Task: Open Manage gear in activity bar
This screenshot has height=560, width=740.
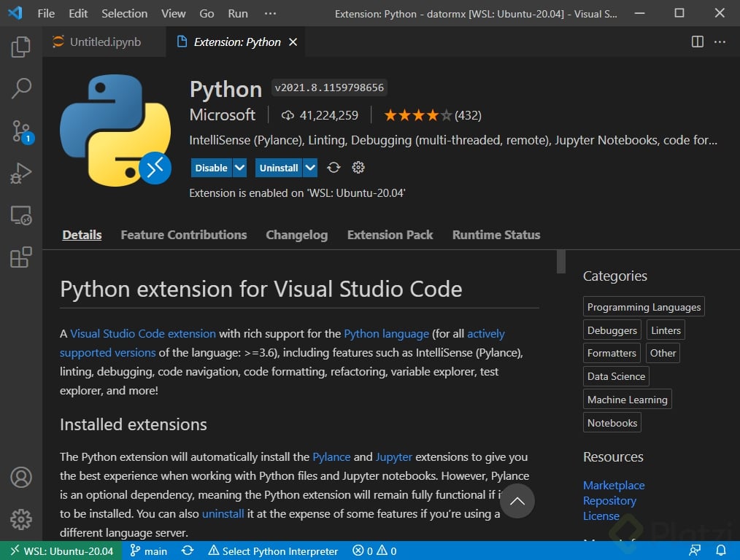Action: point(20,519)
